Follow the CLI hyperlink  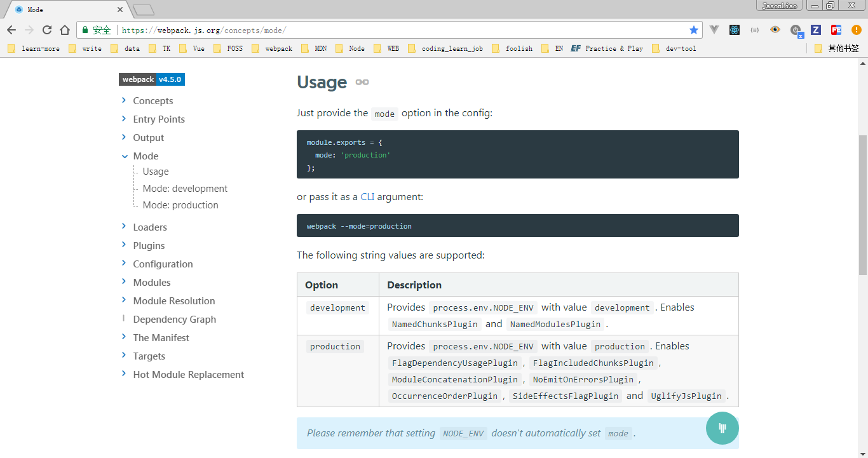367,197
